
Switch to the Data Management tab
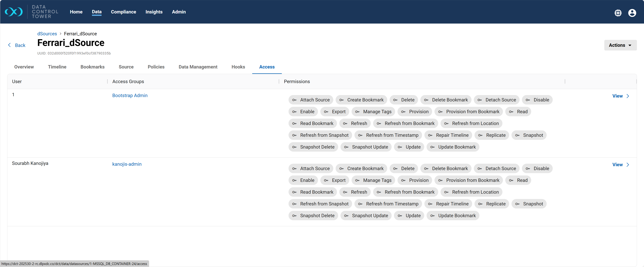click(198, 67)
